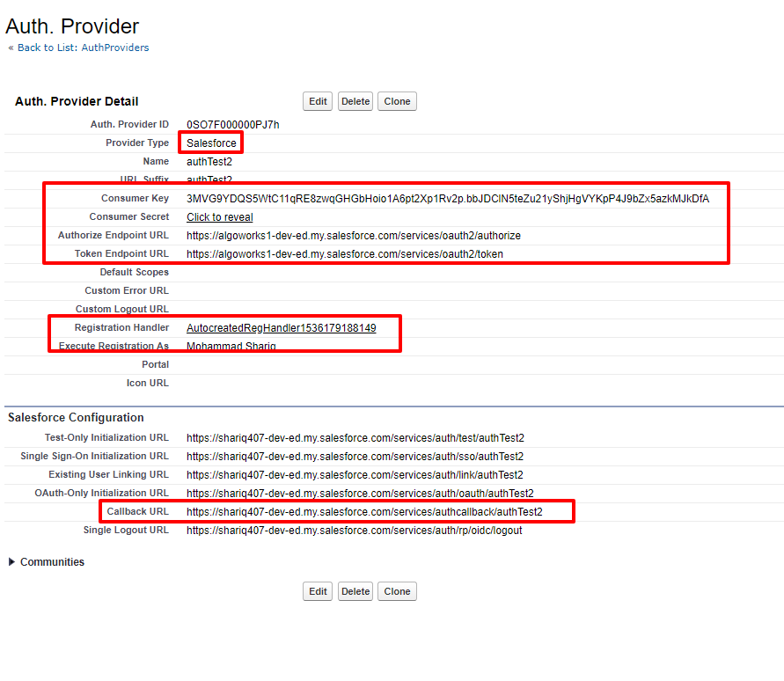Image resolution: width=784 pixels, height=681 pixels.
Task: Click the Token Endpoint URL value
Action: point(344,254)
